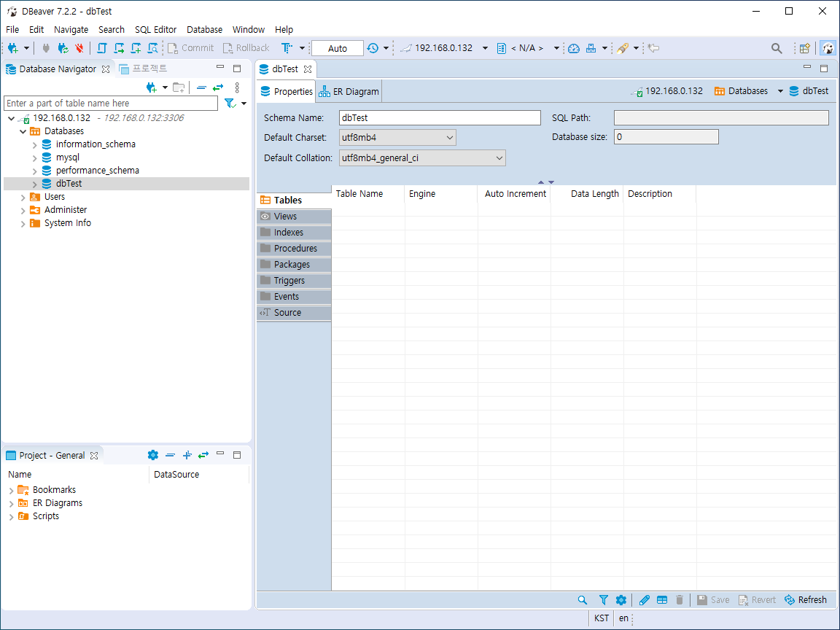This screenshot has width=840, height=630.
Task: Open the Window menu
Action: 249,29
